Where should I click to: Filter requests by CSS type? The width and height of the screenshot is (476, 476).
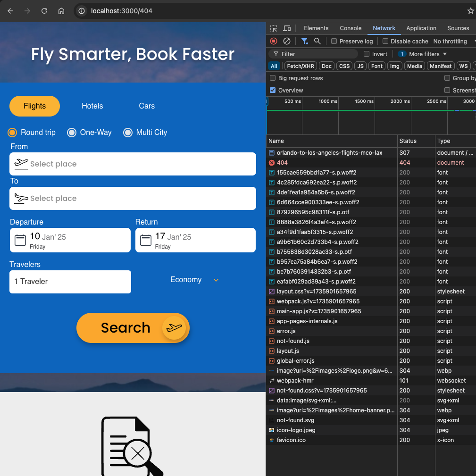[x=344, y=66]
